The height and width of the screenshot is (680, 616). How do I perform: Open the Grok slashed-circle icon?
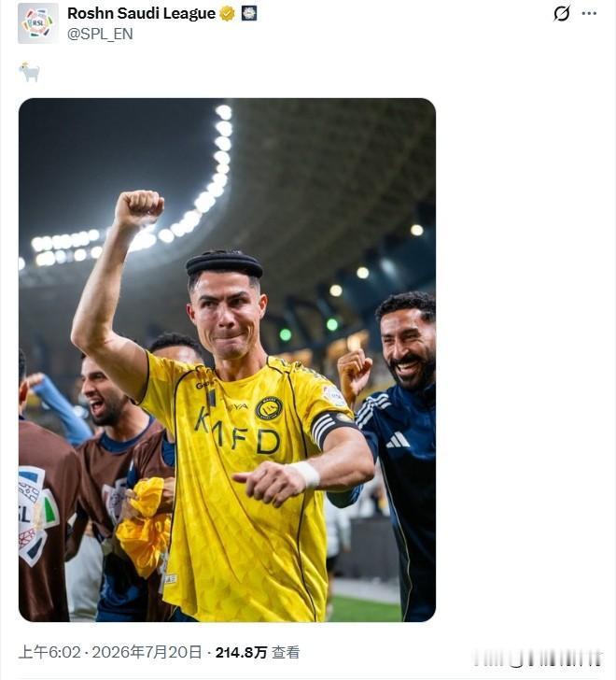[x=562, y=13]
